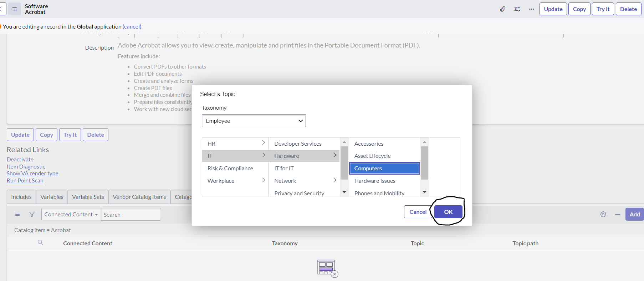The image size is (644, 281).
Task: Sort by Connected Content column header
Action: pos(88,243)
